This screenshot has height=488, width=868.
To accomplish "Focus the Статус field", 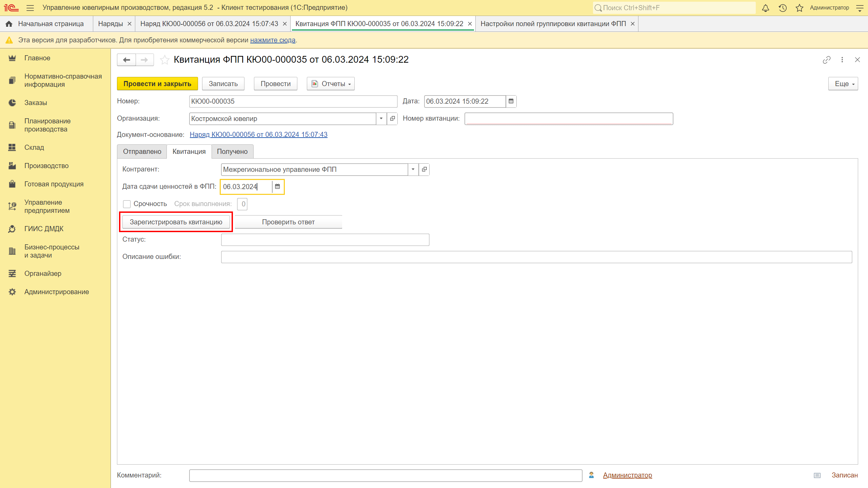I will 325,240.
